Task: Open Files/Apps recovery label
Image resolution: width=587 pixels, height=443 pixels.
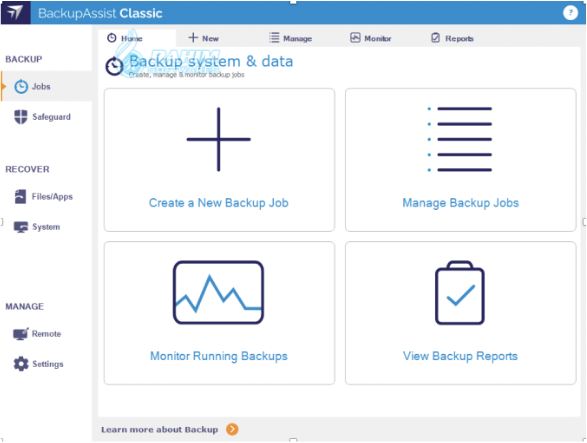Action: pyautogui.click(x=52, y=197)
